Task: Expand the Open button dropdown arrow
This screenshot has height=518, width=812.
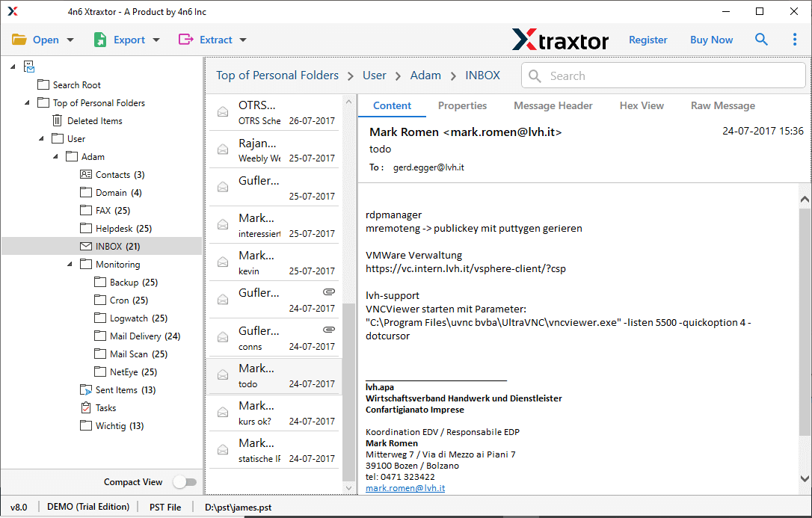Action: (x=69, y=39)
